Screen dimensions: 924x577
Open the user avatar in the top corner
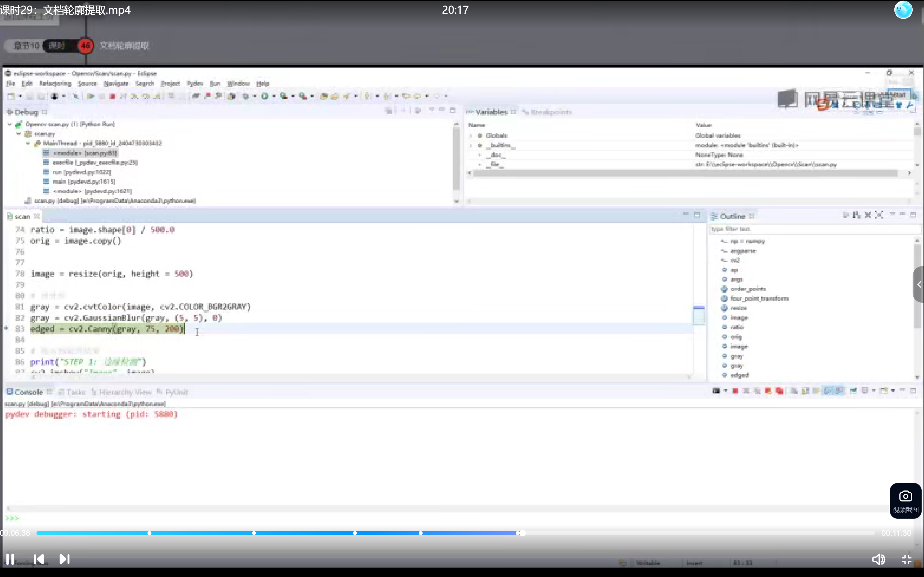pos(903,9)
